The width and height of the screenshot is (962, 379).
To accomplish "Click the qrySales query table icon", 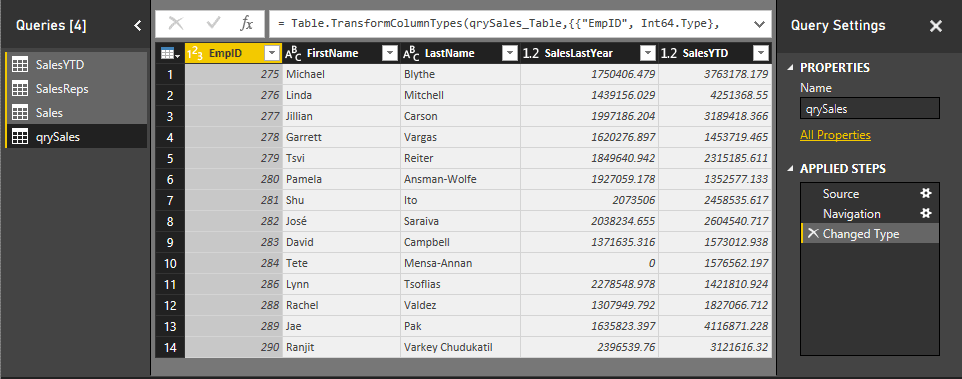I will (20, 137).
